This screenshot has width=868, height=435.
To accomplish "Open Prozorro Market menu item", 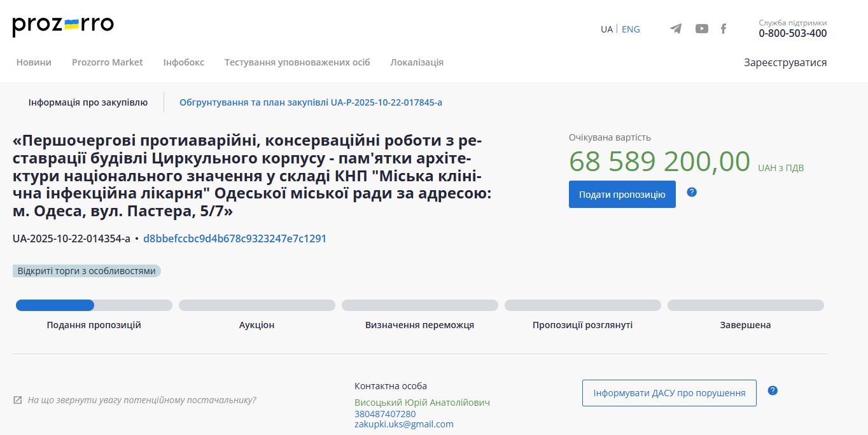I will (x=107, y=62).
